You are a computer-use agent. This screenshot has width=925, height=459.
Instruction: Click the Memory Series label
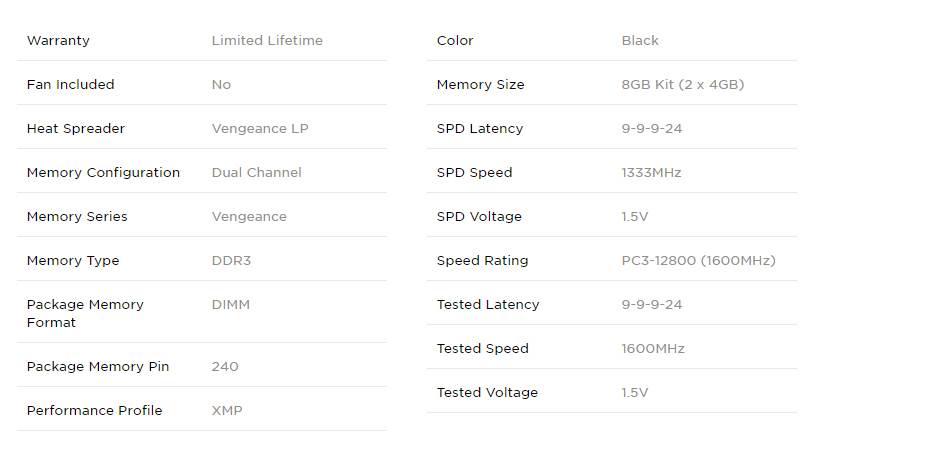pos(77,217)
